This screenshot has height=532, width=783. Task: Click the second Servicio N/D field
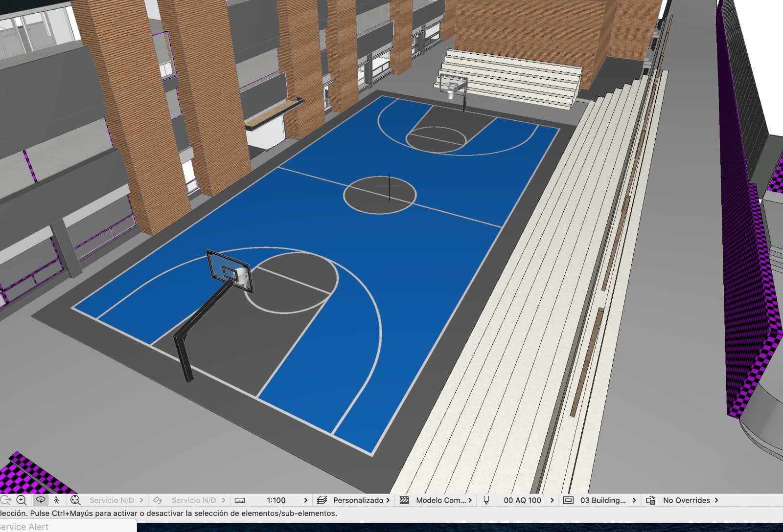[x=194, y=500]
